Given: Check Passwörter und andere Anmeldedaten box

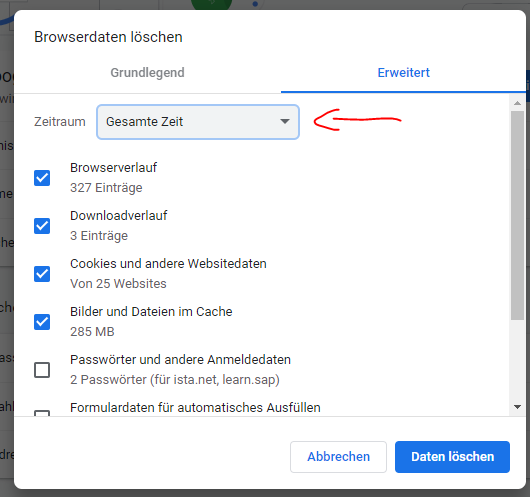Looking at the screenshot, I should coord(42,370).
